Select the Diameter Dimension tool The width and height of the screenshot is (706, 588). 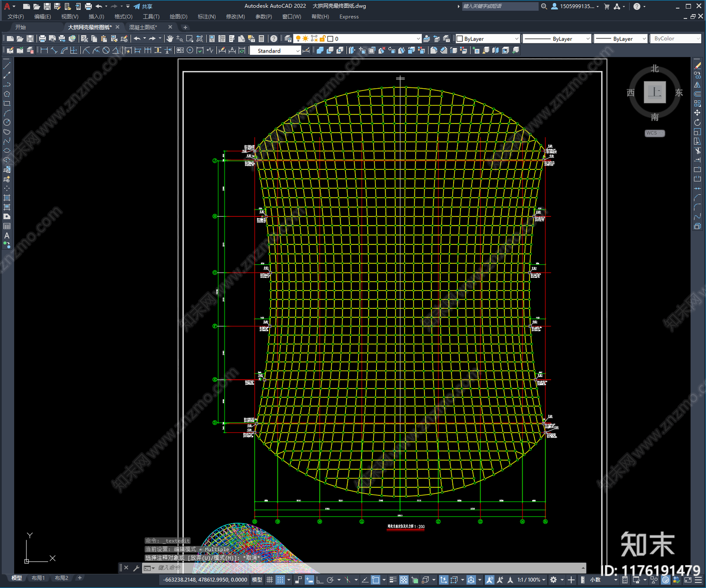[106, 50]
